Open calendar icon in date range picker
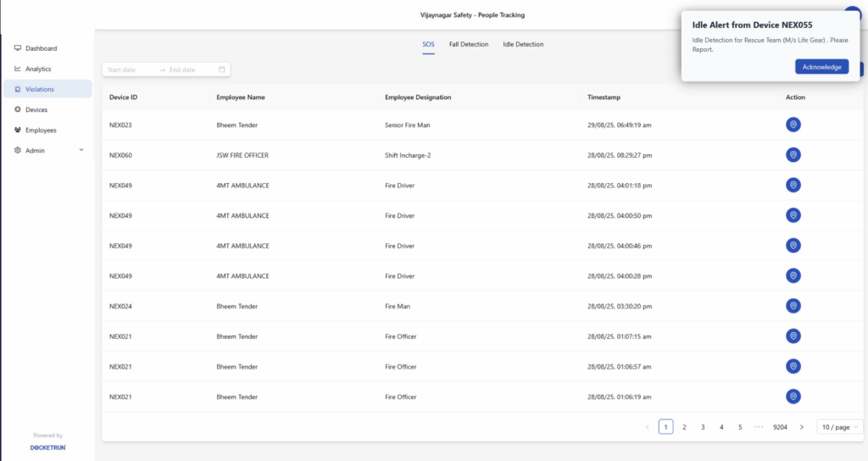This screenshot has height=461, width=868. (222, 69)
